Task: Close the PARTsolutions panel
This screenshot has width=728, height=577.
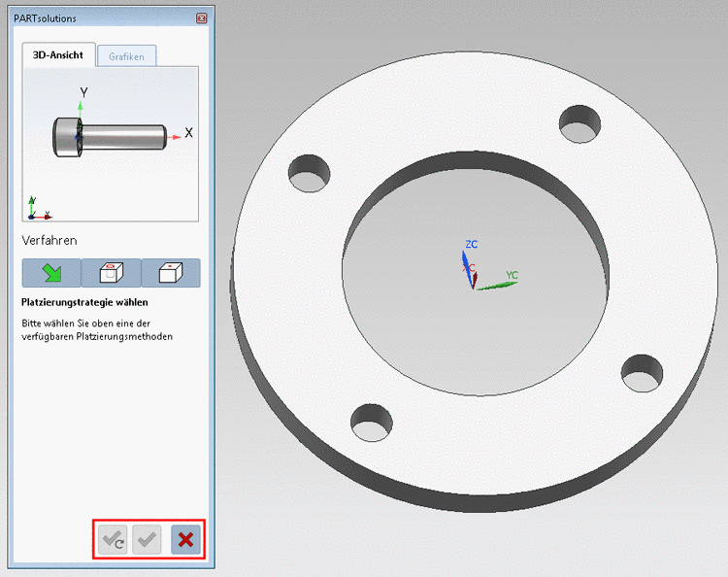Action: 202,18
